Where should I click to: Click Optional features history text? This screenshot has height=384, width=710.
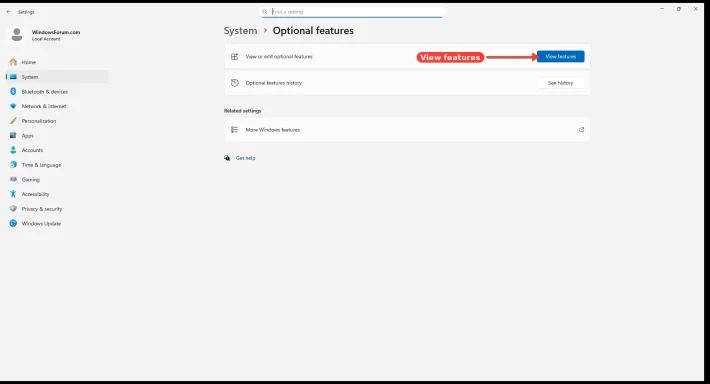click(273, 83)
